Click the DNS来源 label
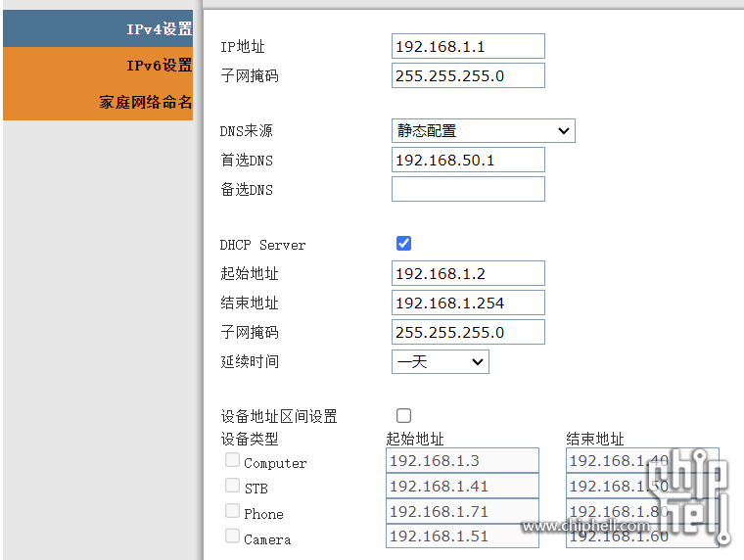 click(x=247, y=131)
